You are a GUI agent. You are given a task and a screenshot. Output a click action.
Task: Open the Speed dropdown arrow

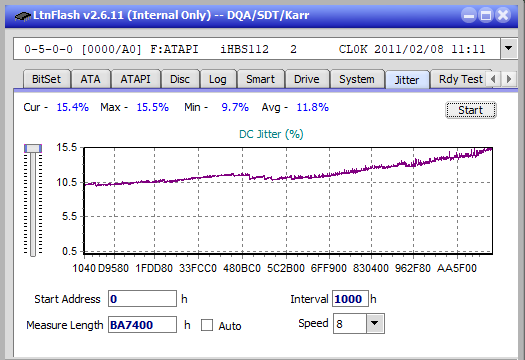[x=375, y=323]
